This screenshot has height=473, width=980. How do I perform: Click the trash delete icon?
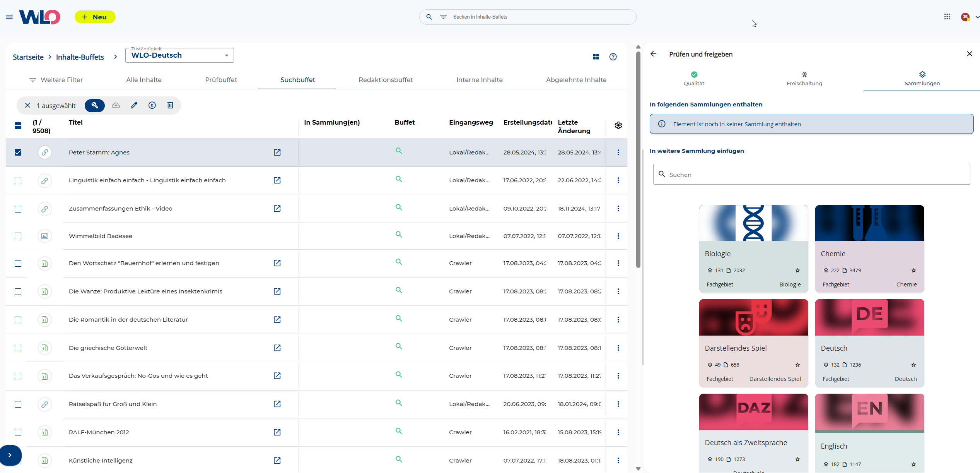pyautogui.click(x=170, y=105)
